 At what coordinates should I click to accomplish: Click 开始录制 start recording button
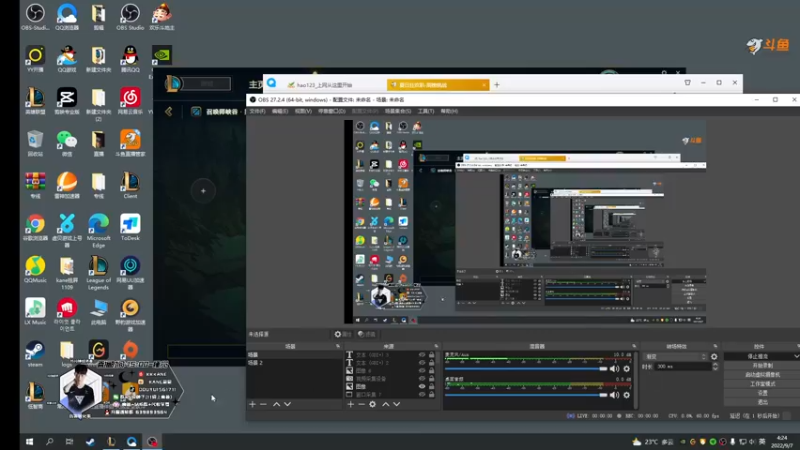(762, 365)
